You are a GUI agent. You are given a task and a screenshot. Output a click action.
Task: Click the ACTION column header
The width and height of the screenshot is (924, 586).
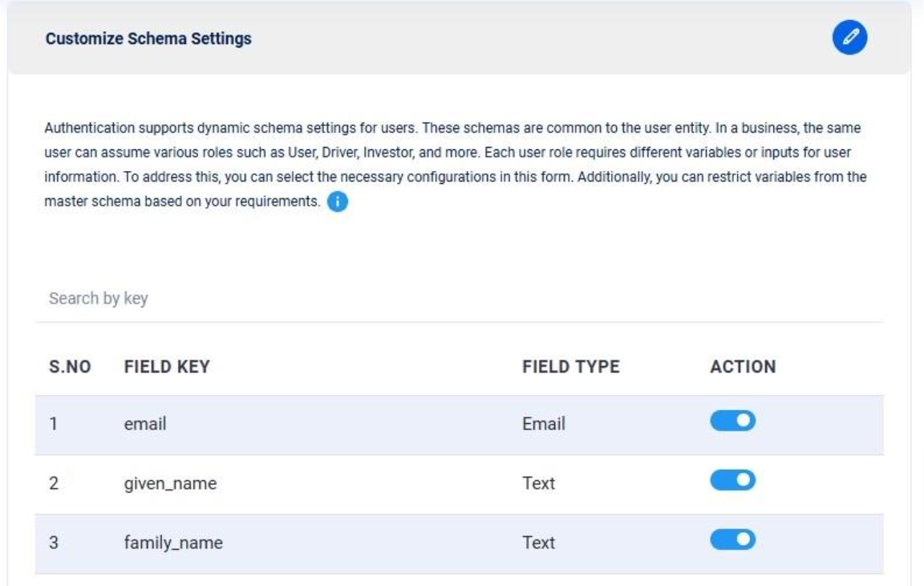(x=743, y=367)
